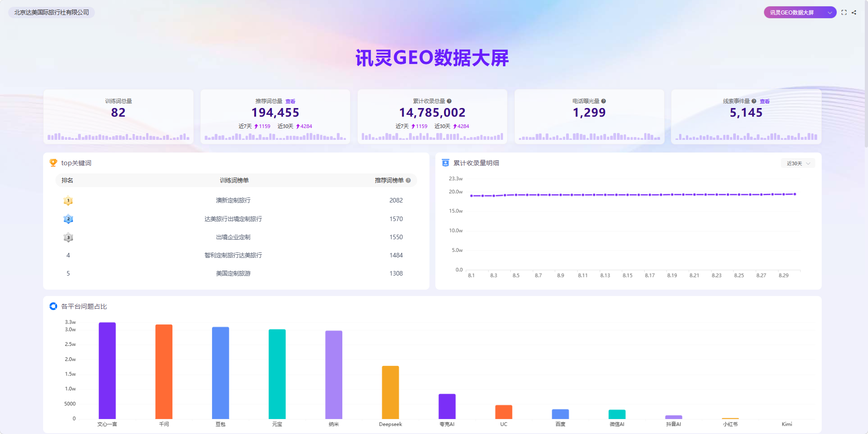This screenshot has width=868, height=434.
Task: Open 查看 link beside 线索事件量
Action: (x=765, y=101)
